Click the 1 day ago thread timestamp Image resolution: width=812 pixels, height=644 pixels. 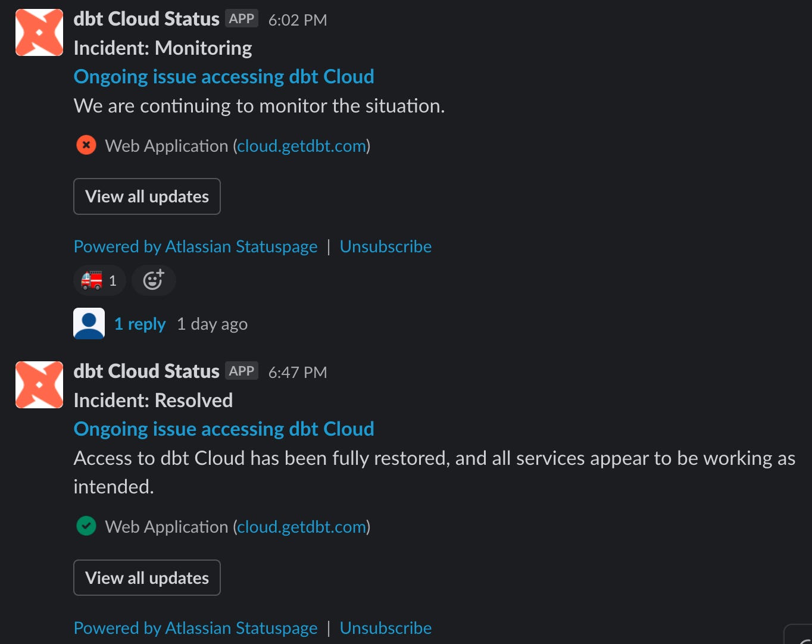[x=211, y=323]
